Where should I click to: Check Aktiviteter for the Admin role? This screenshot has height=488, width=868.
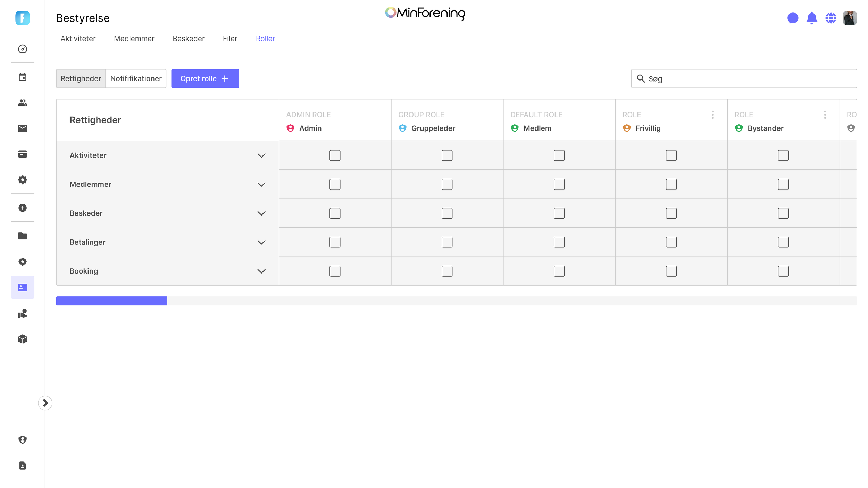[335, 155]
